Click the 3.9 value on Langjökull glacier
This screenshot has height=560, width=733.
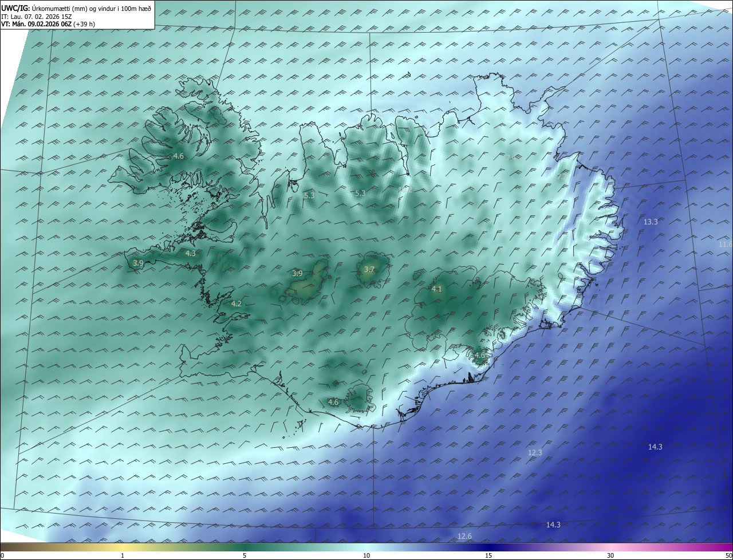[x=297, y=274]
